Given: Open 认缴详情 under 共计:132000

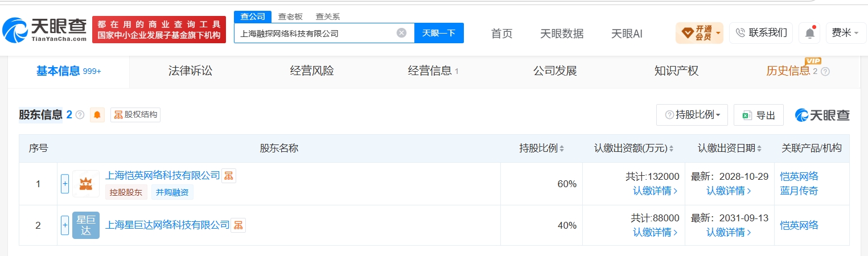Looking at the screenshot, I should (656, 191).
